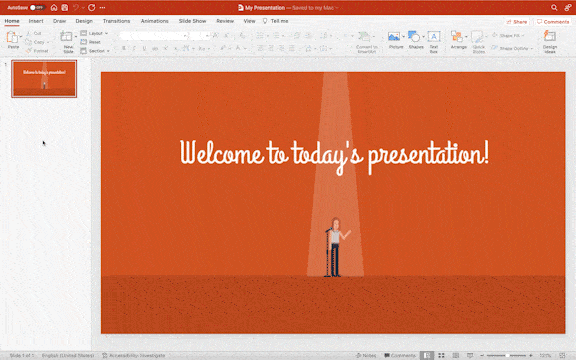This screenshot has height=360, width=576.
Task: Select the slide 1 thumbnail
Action: tap(44, 79)
